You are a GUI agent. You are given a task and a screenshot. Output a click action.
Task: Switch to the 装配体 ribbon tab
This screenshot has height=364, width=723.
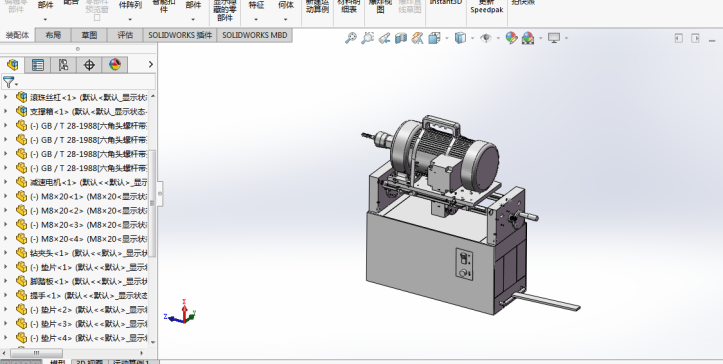(17, 35)
